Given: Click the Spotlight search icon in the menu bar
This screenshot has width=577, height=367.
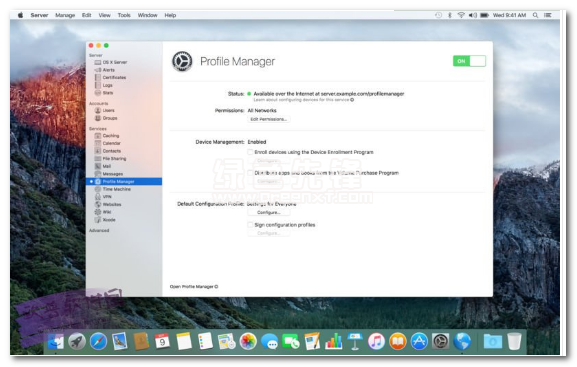Looking at the screenshot, I should click(x=535, y=15).
